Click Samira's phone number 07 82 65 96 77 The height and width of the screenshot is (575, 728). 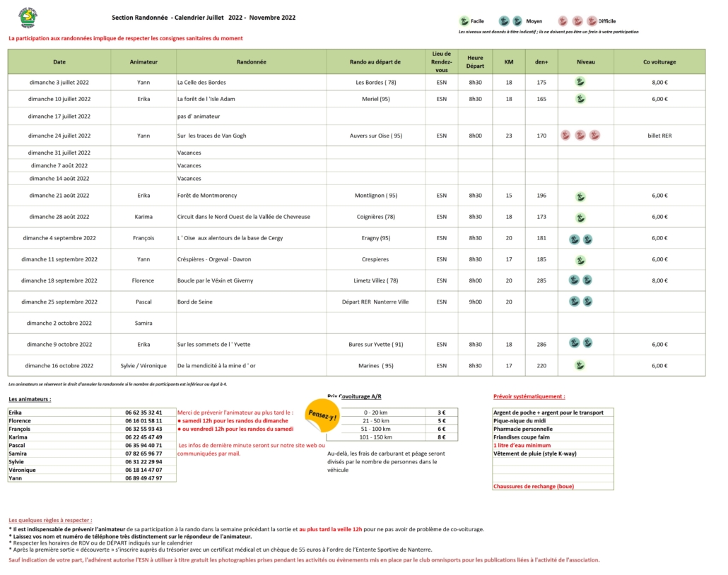(x=143, y=454)
